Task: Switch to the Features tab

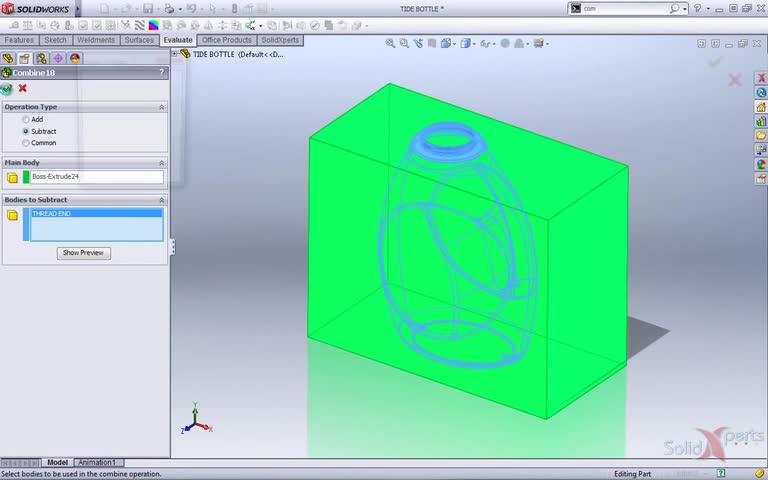Action: (x=19, y=40)
